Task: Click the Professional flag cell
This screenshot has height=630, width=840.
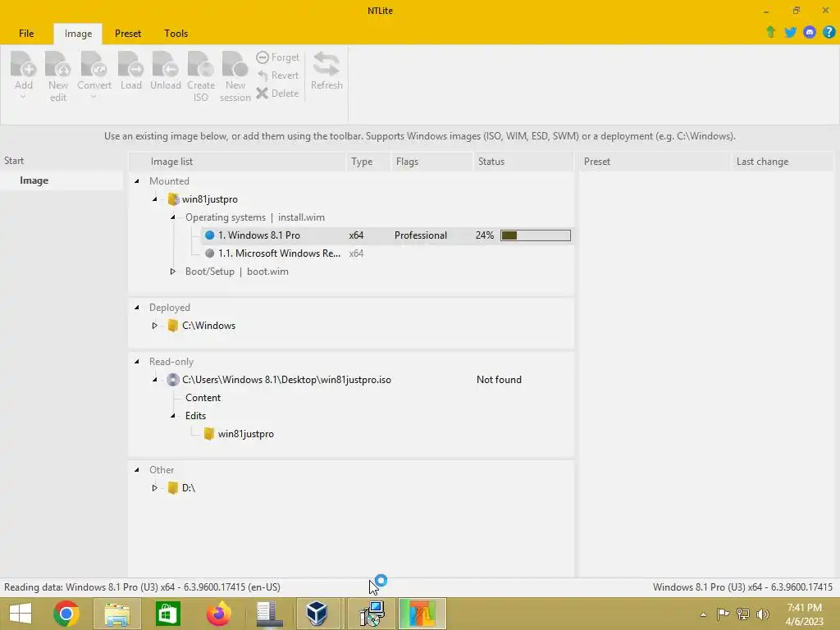Action: tap(421, 235)
